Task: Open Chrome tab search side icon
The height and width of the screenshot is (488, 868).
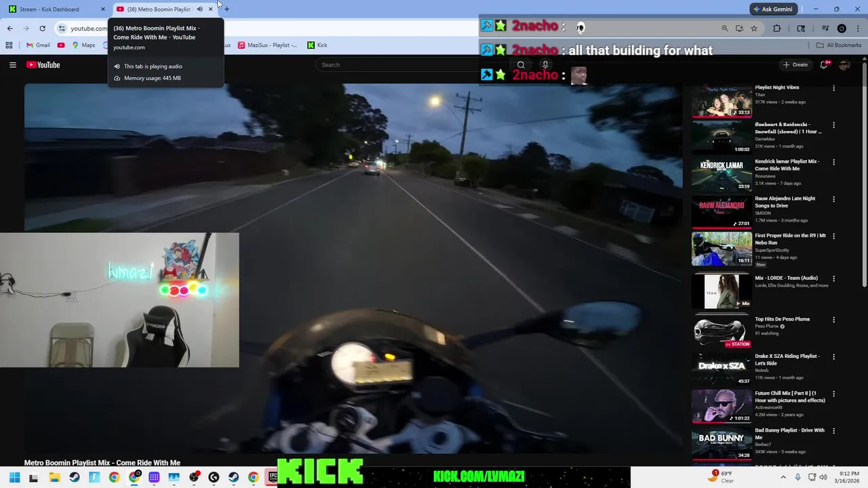Action: (x=801, y=28)
